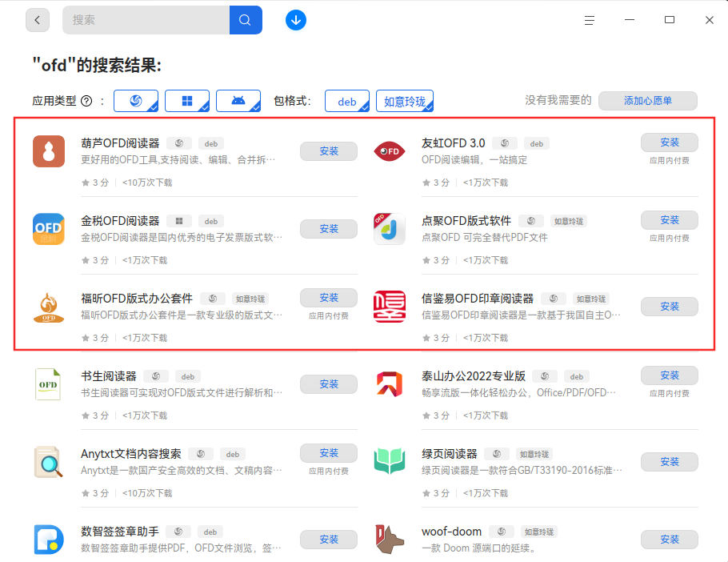Open the 绿页阅读器 app icon

[390, 462]
